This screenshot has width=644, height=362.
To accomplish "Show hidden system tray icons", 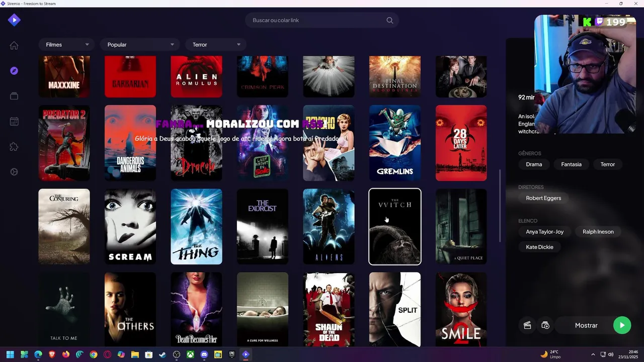I will point(593,354).
